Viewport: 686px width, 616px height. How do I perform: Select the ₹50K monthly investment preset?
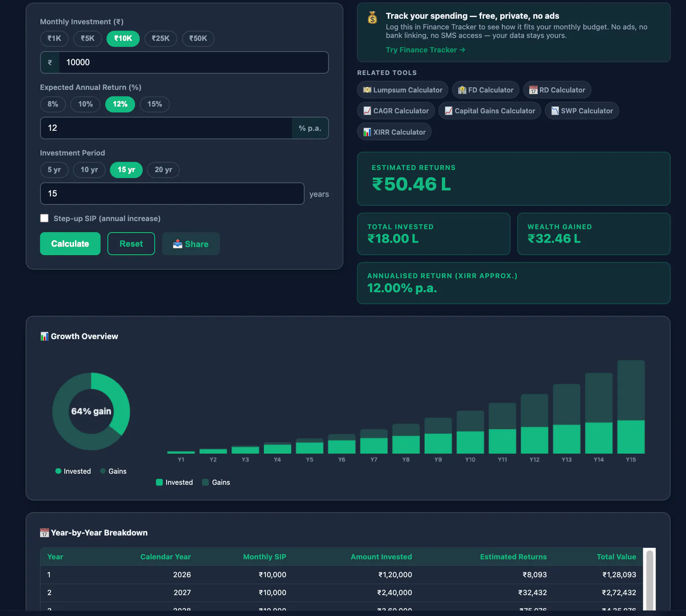tap(198, 38)
